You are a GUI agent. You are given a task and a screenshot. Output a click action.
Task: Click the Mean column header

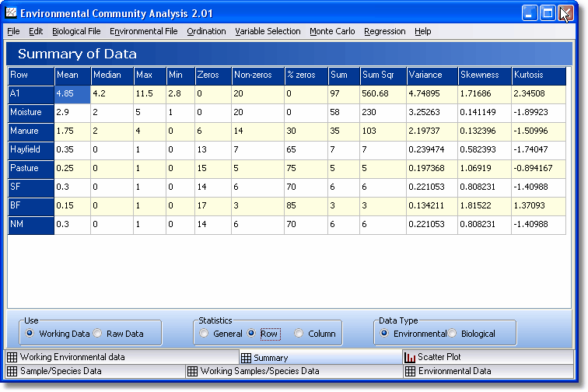[x=72, y=76]
